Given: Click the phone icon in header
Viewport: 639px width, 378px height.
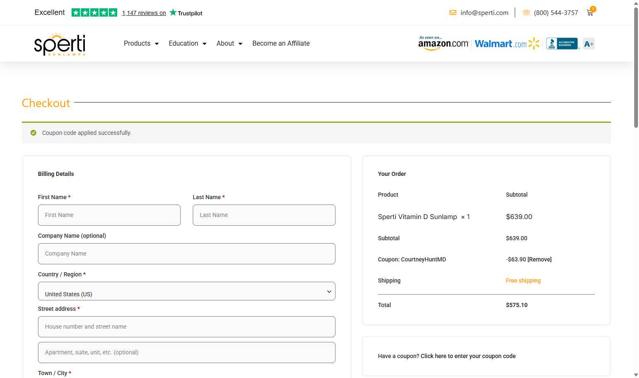Looking at the screenshot, I should point(526,13).
